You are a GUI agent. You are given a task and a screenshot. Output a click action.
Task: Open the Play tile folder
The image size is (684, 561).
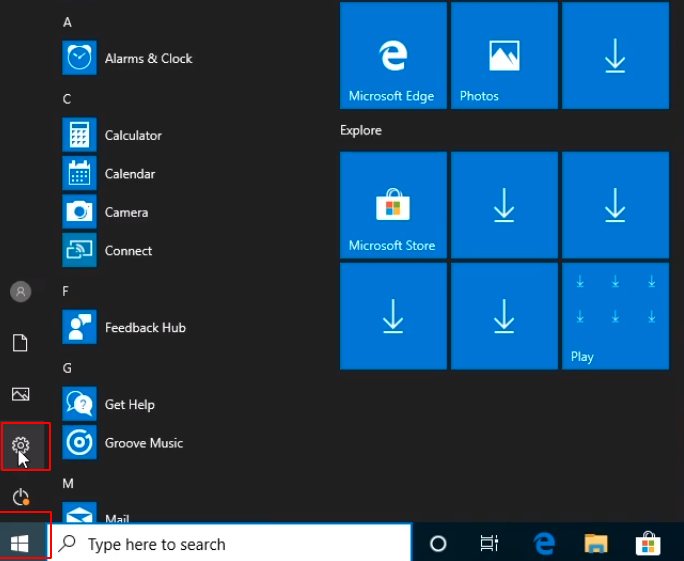[x=616, y=316]
